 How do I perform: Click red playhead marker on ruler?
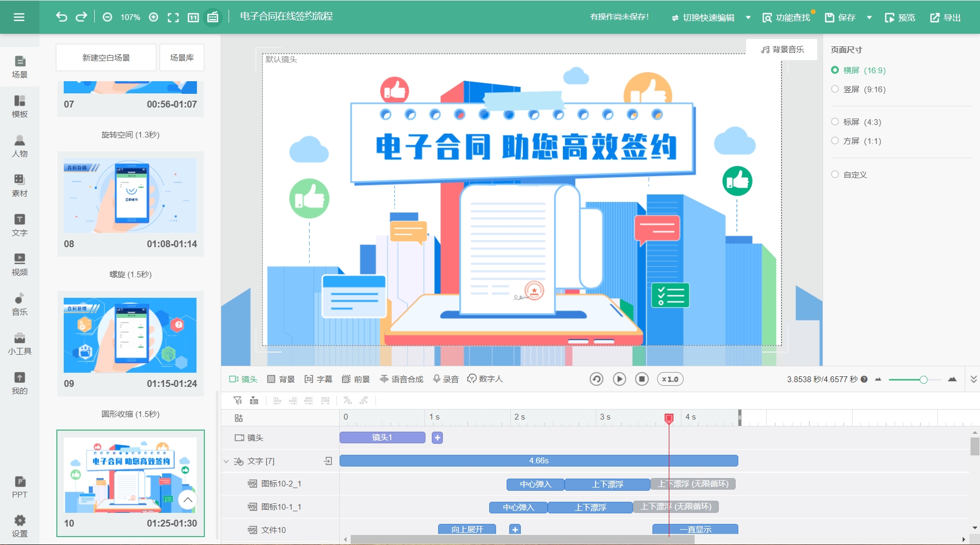click(669, 419)
